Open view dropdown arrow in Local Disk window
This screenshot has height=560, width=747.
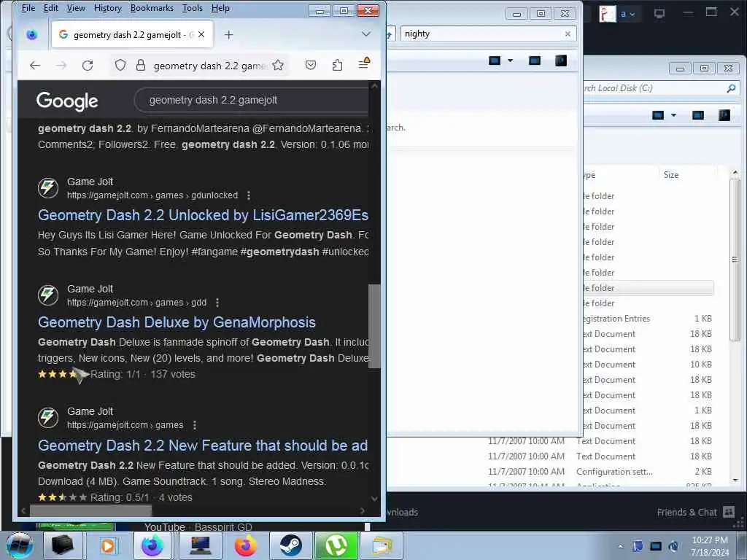coord(673,115)
